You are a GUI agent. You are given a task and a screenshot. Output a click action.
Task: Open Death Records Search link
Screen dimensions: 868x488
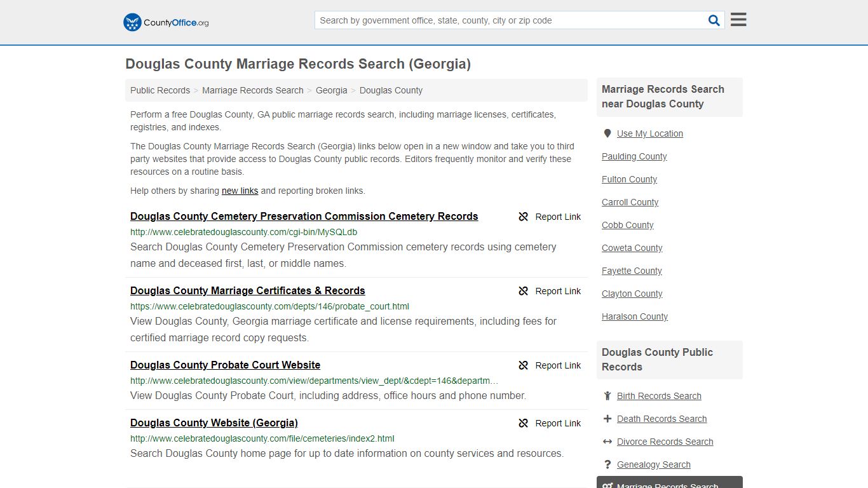pos(661,419)
